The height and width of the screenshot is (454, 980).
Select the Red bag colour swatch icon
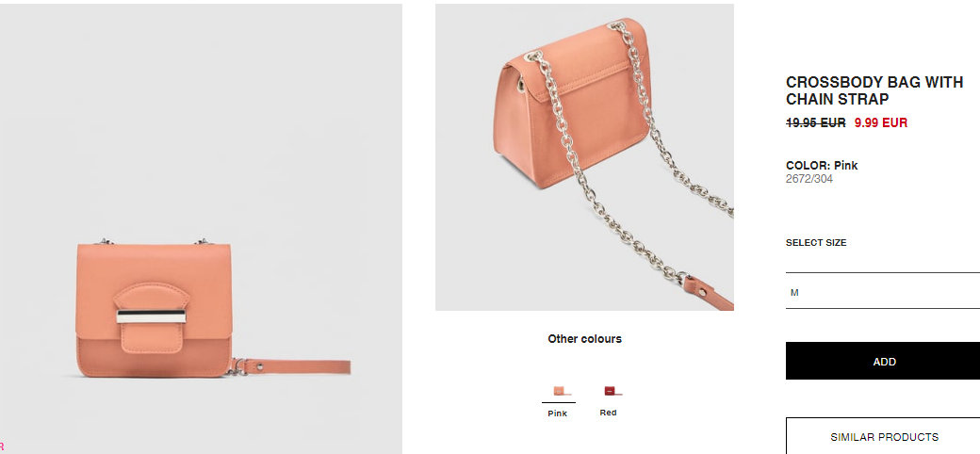(x=610, y=391)
